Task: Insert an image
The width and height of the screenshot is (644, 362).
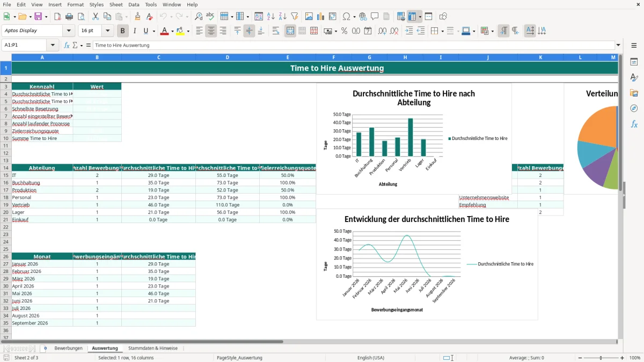Action: coord(309,17)
